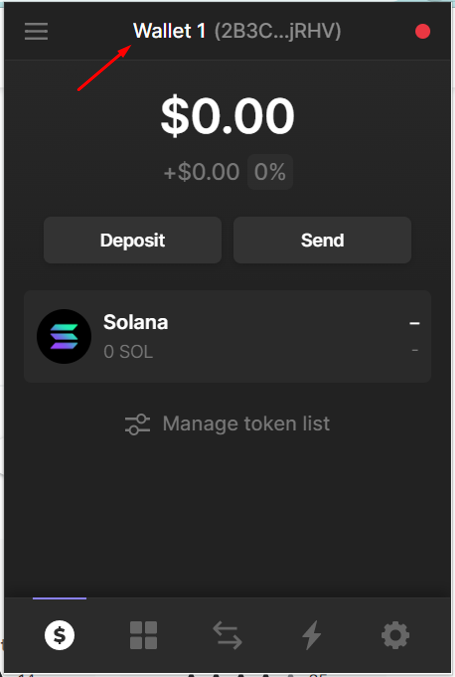Click the sliders icon beside Manage token list
This screenshot has height=677, width=455.
137,424
